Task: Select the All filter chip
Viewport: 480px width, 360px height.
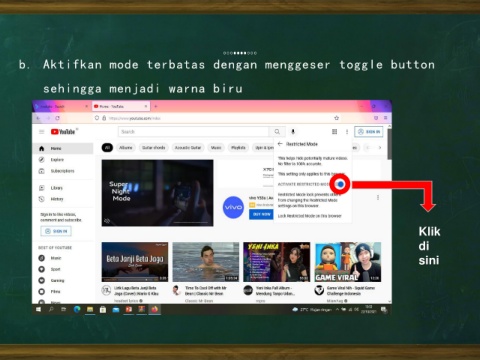Action: pos(107,147)
